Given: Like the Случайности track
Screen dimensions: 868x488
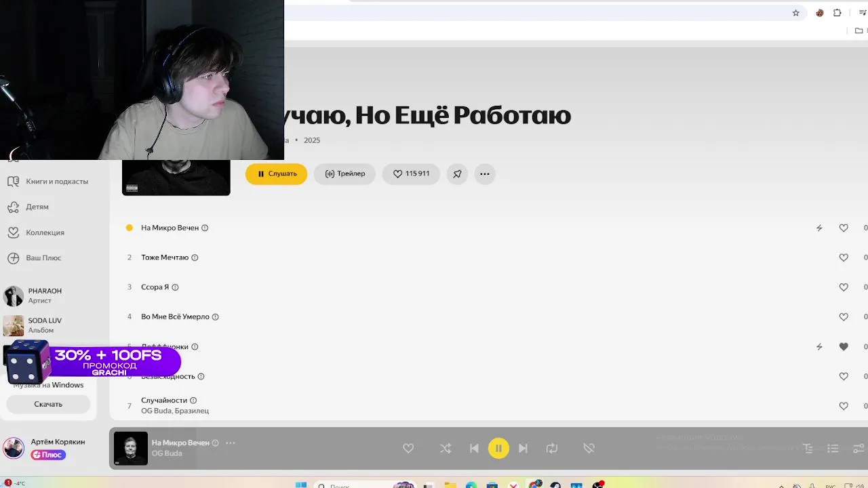Looking at the screenshot, I should 844,406.
